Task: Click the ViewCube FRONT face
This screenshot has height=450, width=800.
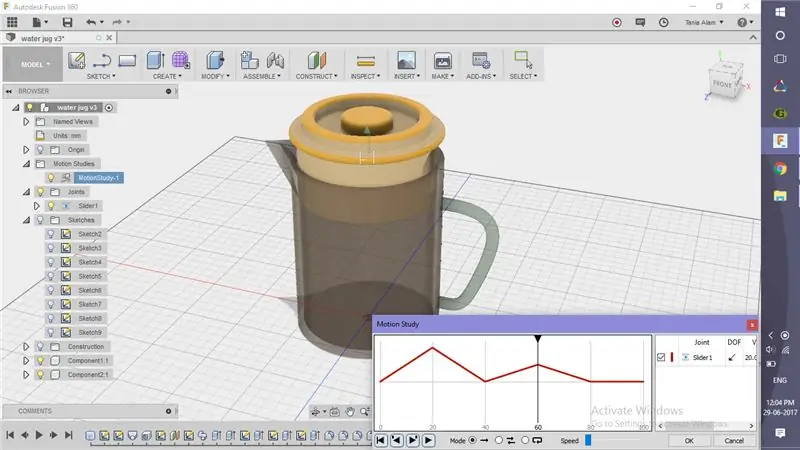Action: tap(722, 84)
